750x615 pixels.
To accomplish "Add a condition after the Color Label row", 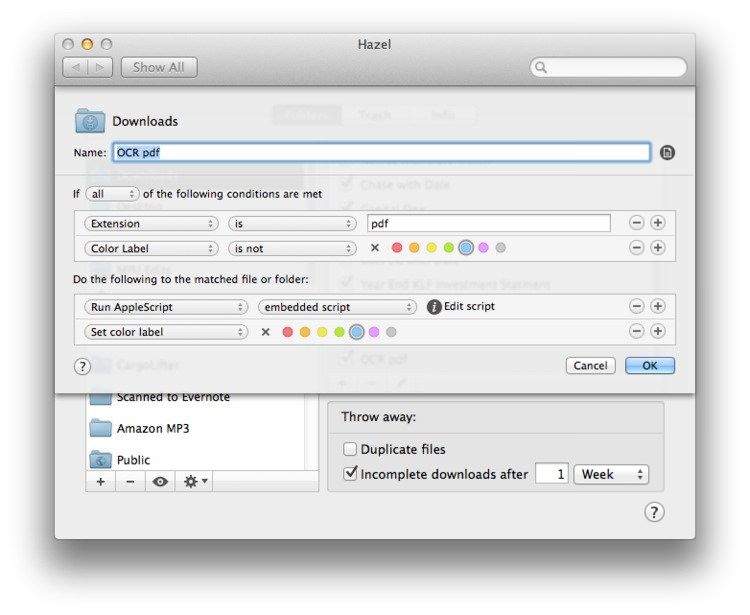I will (658, 248).
